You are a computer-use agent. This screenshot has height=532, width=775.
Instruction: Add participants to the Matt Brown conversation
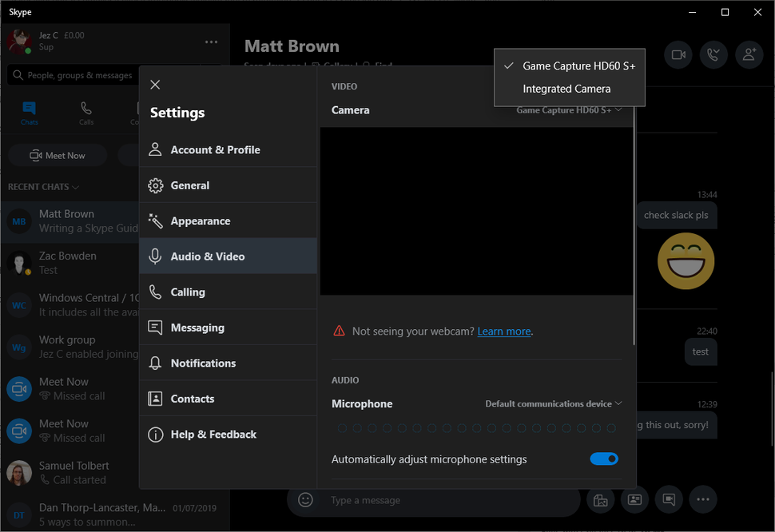tap(749, 54)
